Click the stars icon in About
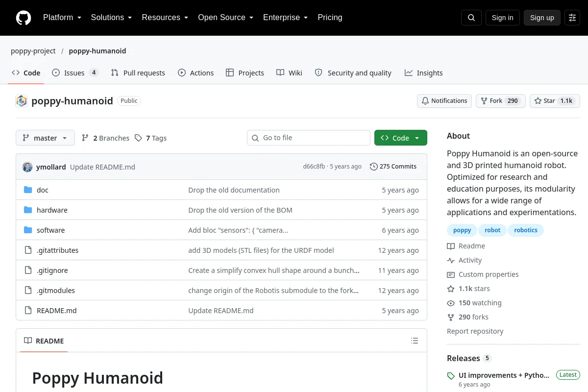 (x=451, y=289)
